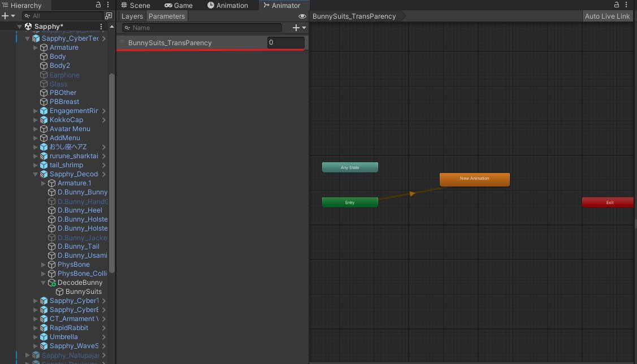Image resolution: width=637 pixels, height=364 pixels.
Task: Click the BunnySuits_TransParency breadcrumb
Action: [x=354, y=16]
